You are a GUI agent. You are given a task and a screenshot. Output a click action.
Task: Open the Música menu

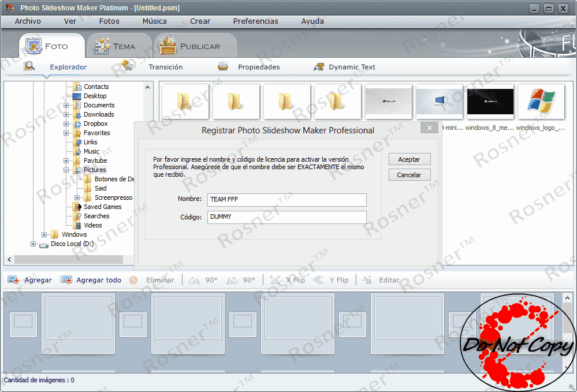coord(155,21)
